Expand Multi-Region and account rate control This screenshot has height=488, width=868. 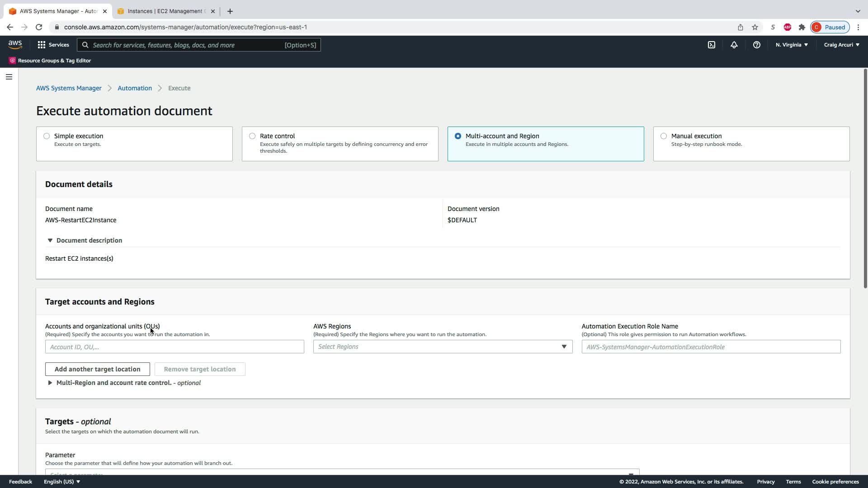pyautogui.click(x=50, y=383)
